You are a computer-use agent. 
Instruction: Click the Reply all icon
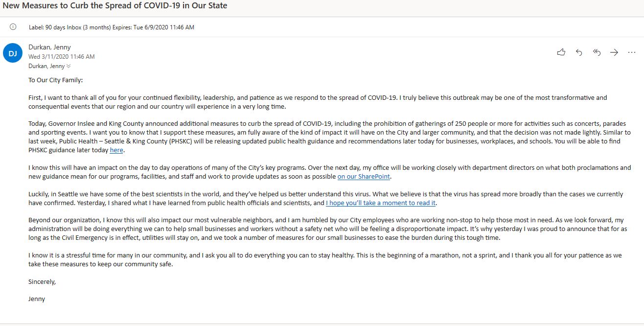click(x=597, y=52)
